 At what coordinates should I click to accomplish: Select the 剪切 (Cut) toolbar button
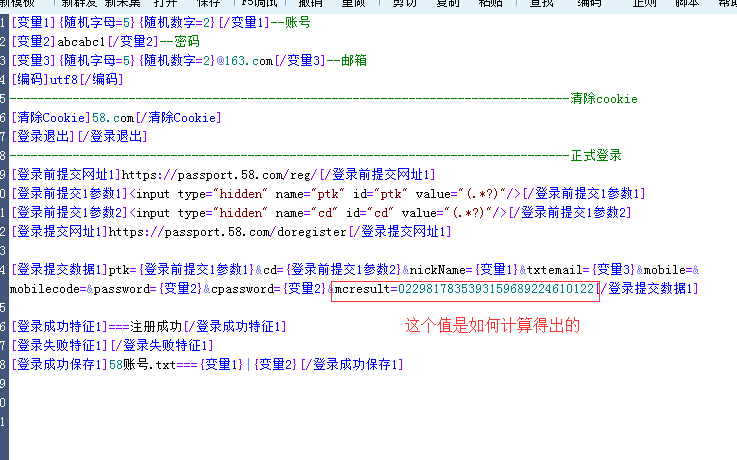[x=405, y=3]
